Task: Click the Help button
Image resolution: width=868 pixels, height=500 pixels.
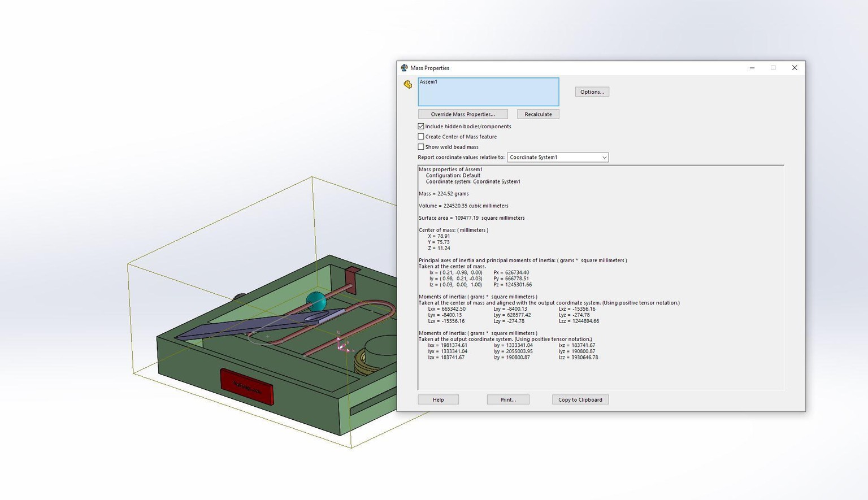Action: click(x=438, y=399)
